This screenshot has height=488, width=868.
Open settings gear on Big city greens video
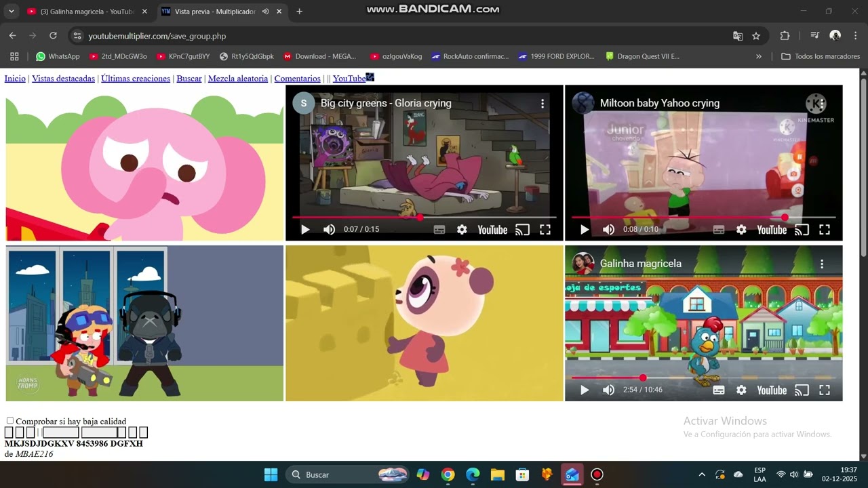[x=462, y=230]
